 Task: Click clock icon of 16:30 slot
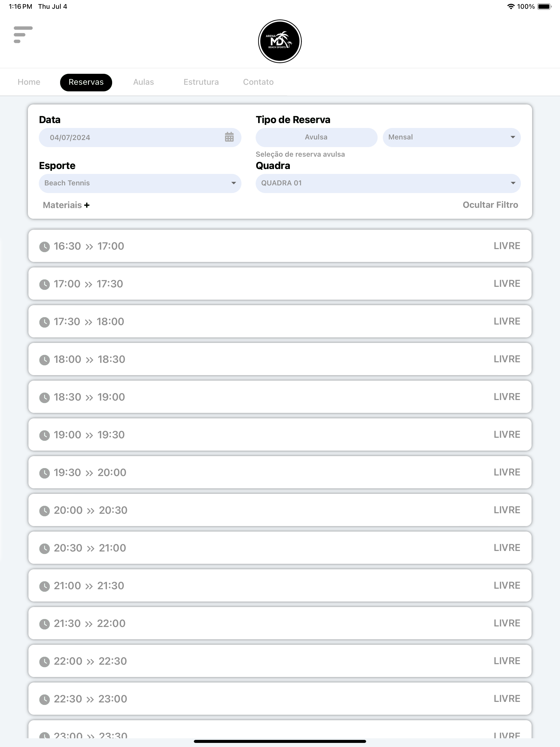pos(45,247)
